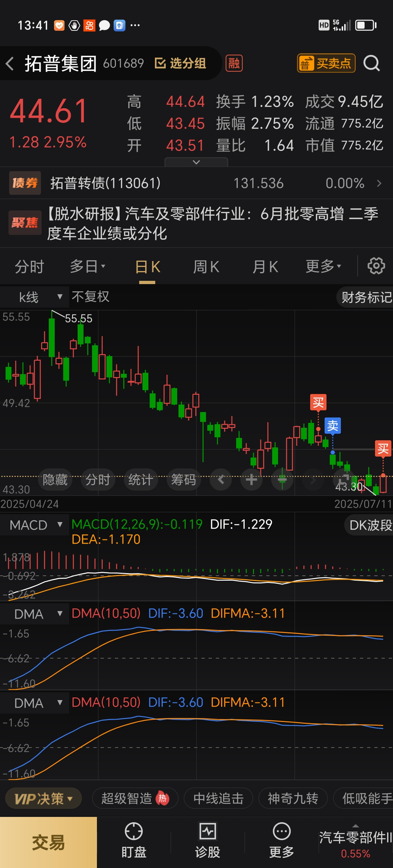Shift chart left with arrow button
This screenshot has height=868, width=393.
tap(221, 479)
